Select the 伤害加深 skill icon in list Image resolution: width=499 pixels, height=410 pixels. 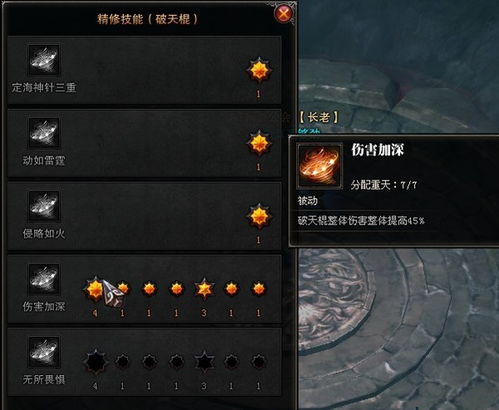(44, 279)
